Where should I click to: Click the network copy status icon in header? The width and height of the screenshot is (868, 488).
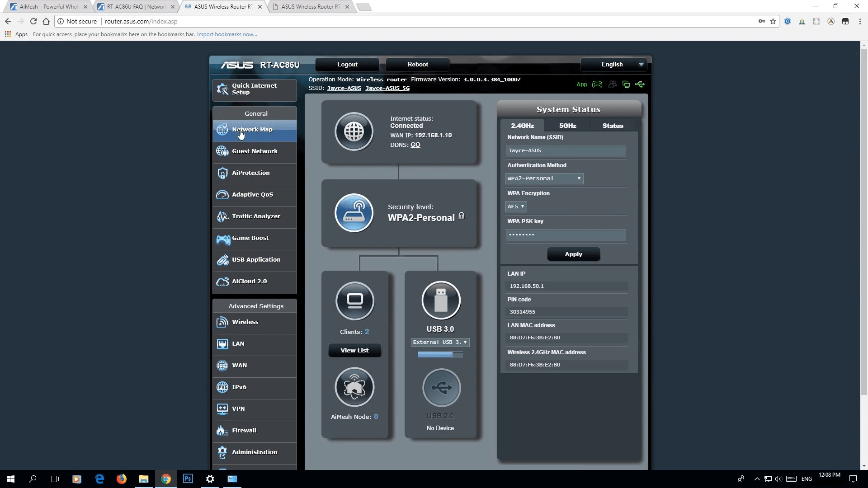coord(626,84)
